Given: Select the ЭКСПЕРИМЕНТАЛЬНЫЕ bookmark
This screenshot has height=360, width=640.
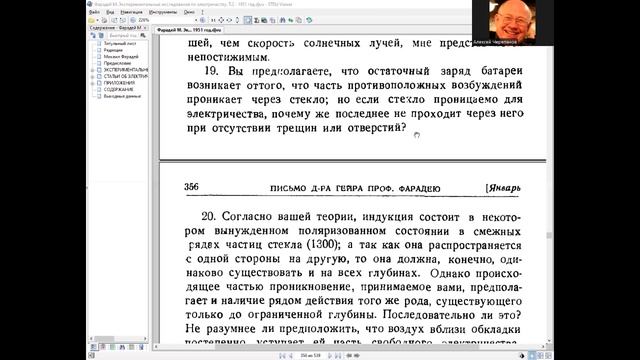Looking at the screenshot, I should click(x=126, y=70).
